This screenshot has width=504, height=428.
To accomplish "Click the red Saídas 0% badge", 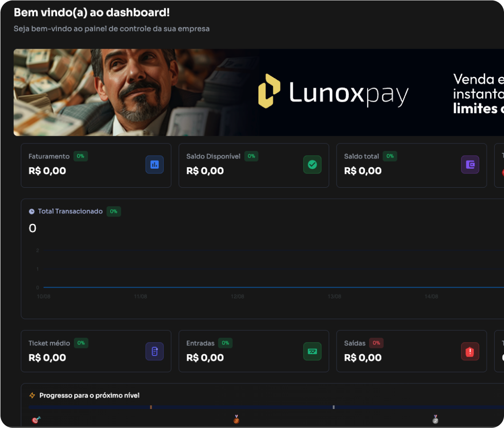I will [x=376, y=343].
